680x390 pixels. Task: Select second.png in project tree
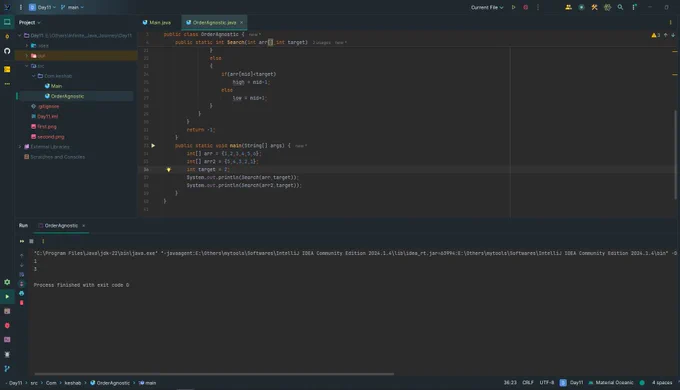click(x=48, y=137)
